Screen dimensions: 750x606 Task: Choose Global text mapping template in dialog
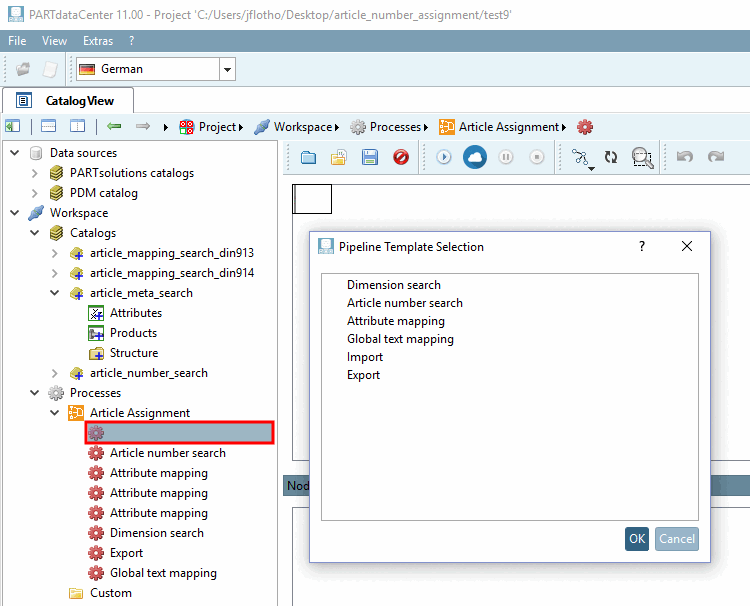400,339
